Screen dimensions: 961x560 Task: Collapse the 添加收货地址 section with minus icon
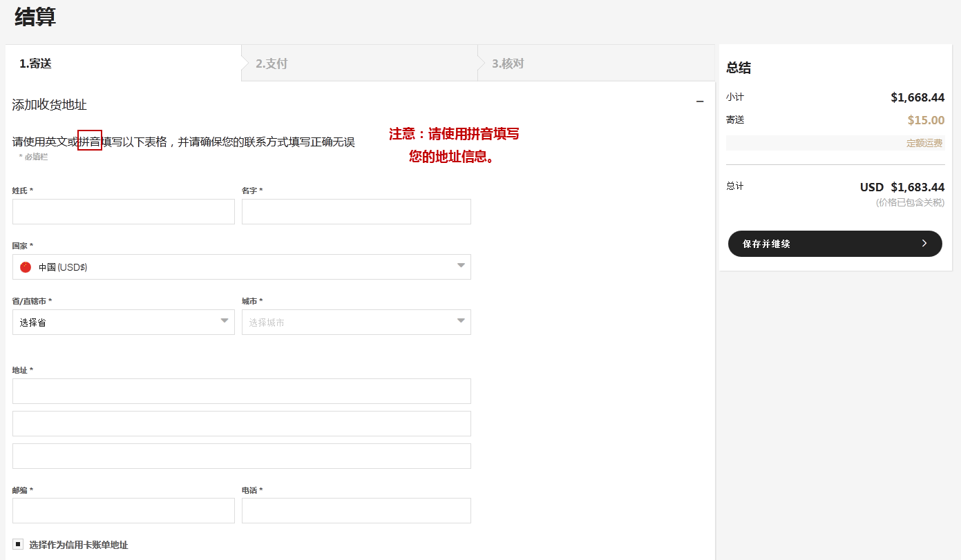(x=700, y=102)
